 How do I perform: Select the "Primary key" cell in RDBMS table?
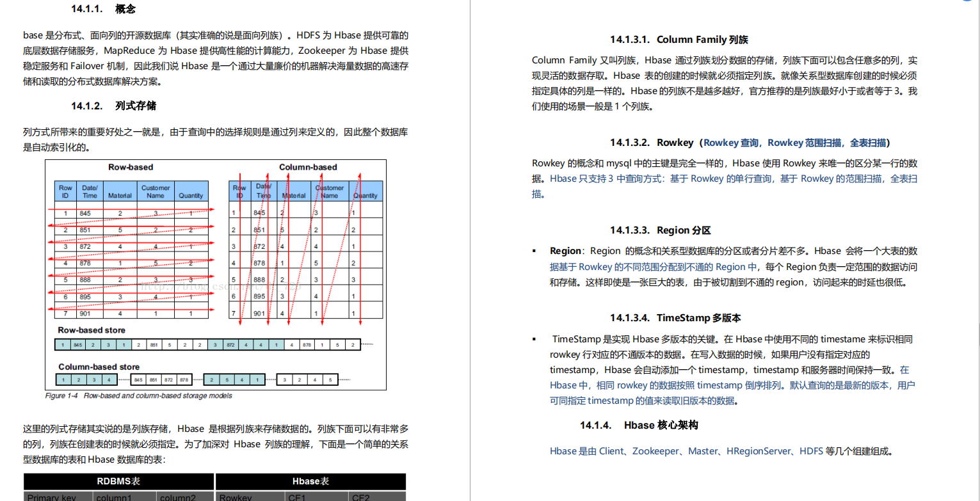(x=52, y=497)
